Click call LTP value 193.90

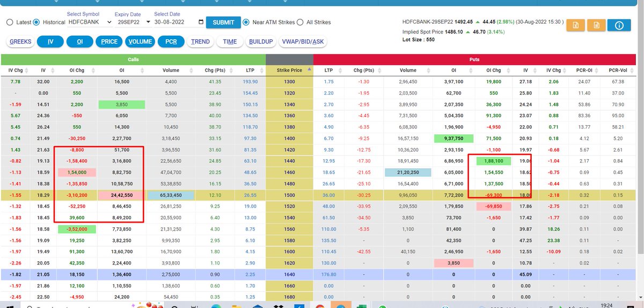(250, 81)
